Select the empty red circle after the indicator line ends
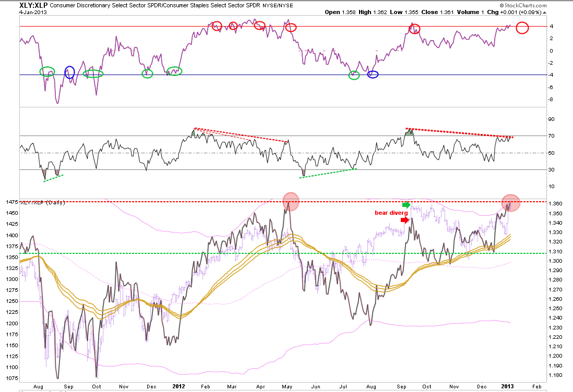 click(522, 28)
